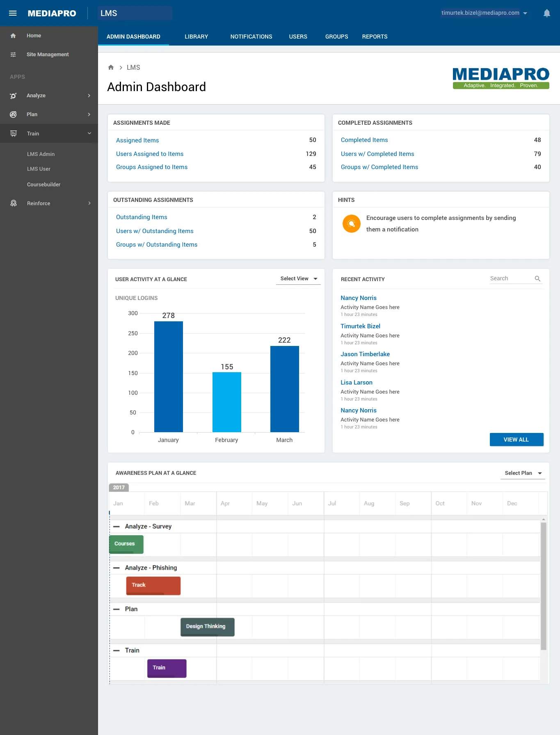Click the Home house icon in sidebar
560x735 pixels.
click(13, 36)
